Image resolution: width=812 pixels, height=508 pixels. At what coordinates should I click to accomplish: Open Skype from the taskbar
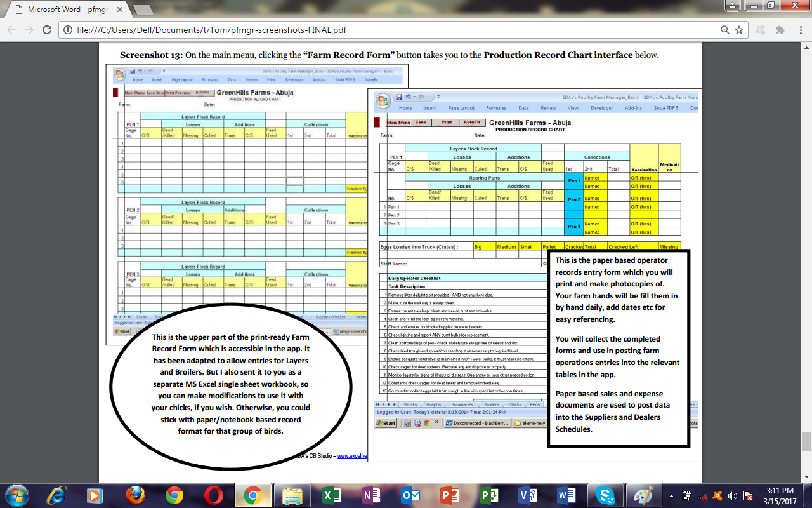(605, 495)
